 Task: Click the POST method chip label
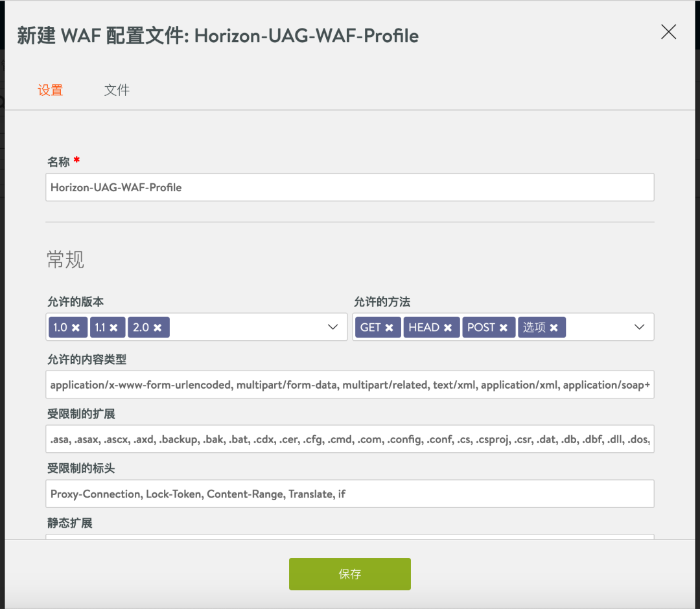point(481,327)
